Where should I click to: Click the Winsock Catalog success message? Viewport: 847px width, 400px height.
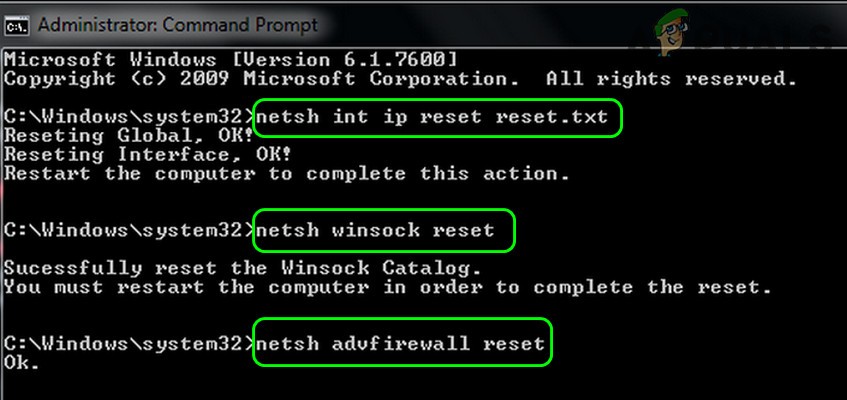pyautogui.click(x=242, y=268)
